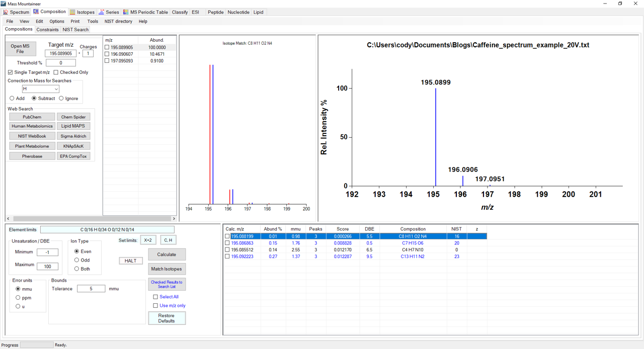This screenshot has height=349, width=644.
Task: Select the Add mass correction option
Action: pos(12,99)
